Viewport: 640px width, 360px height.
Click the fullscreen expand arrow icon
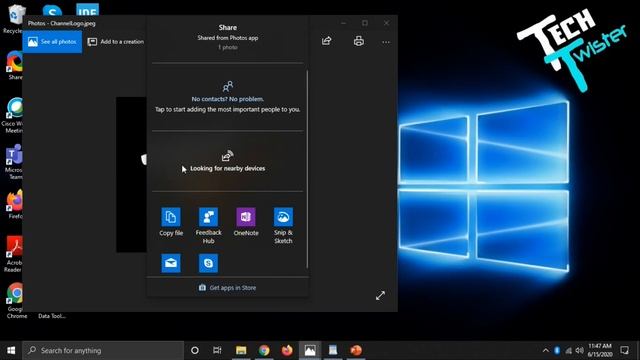pos(380,296)
